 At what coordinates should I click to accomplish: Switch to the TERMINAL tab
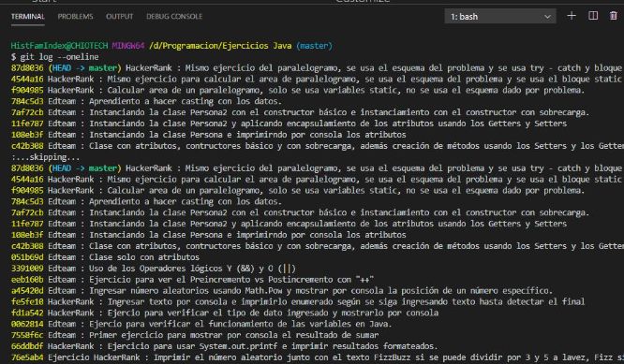(x=28, y=16)
